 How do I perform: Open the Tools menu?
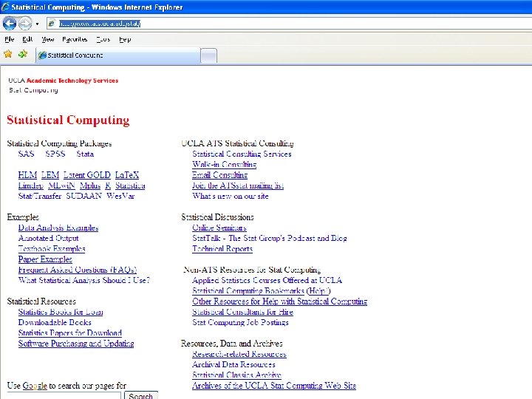pos(103,39)
